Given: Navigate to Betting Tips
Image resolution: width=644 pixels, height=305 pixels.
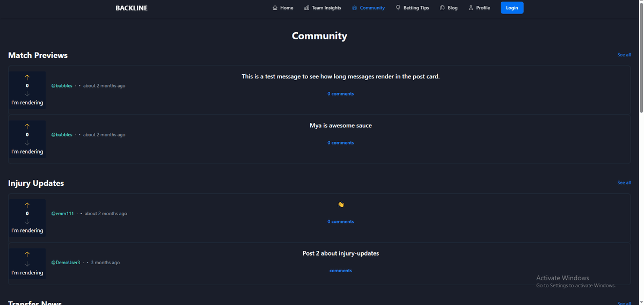Looking at the screenshot, I should [412, 8].
